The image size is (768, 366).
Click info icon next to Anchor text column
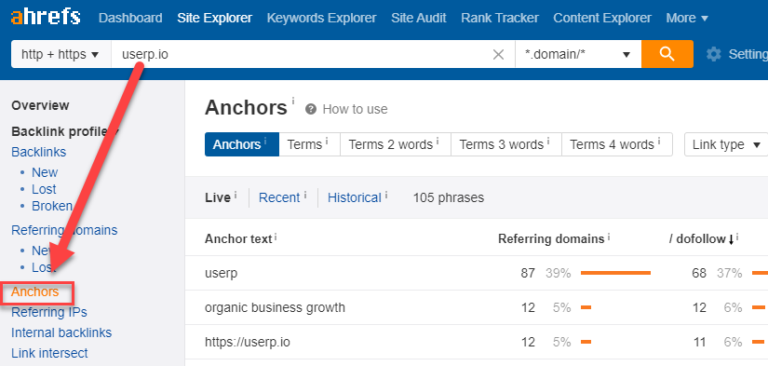tap(276, 237)
